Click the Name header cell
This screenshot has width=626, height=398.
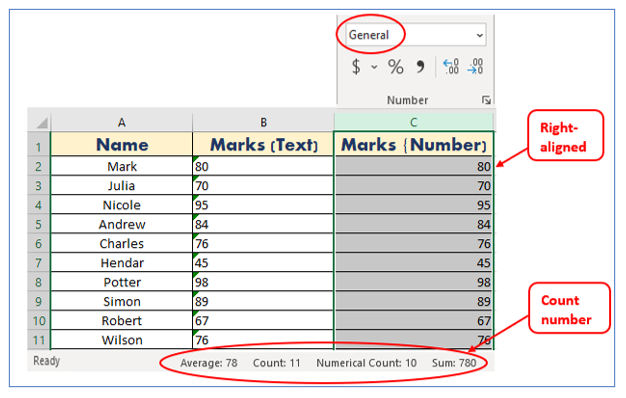122,145
